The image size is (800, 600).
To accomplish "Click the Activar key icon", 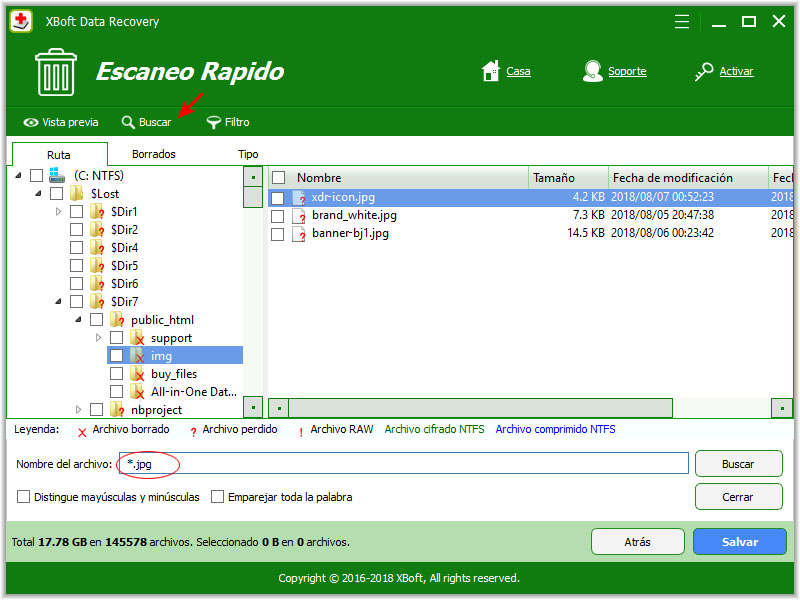I will [704, 71].
